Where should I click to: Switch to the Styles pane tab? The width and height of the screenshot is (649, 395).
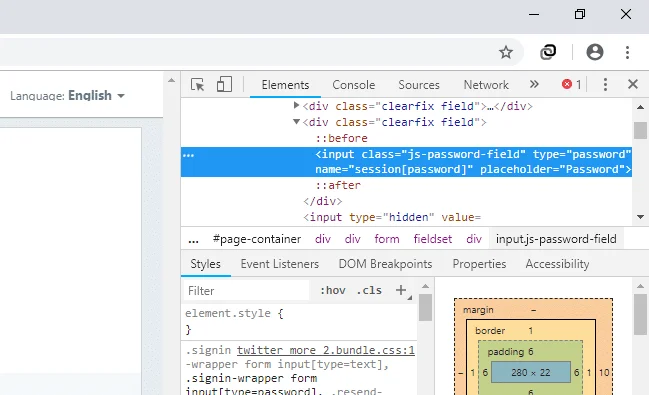pos(205,264)
